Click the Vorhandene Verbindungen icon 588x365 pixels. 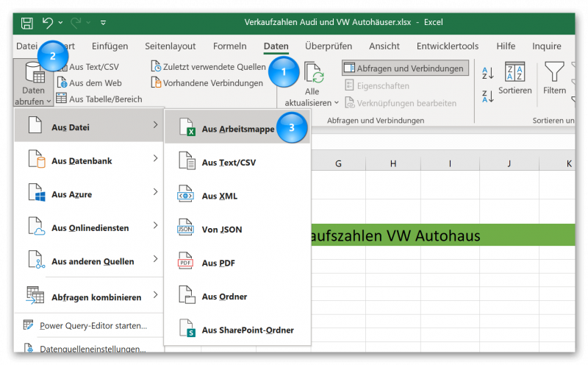tap(156, 82)
